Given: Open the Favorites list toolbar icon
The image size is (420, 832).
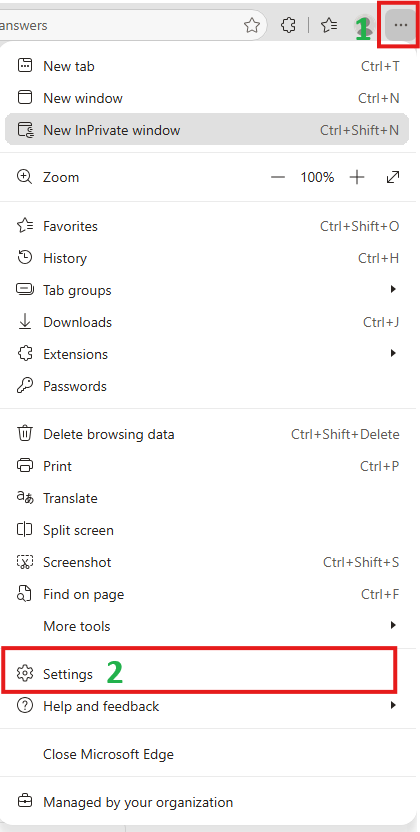Looking at the screenshot, I should (329, 25).
